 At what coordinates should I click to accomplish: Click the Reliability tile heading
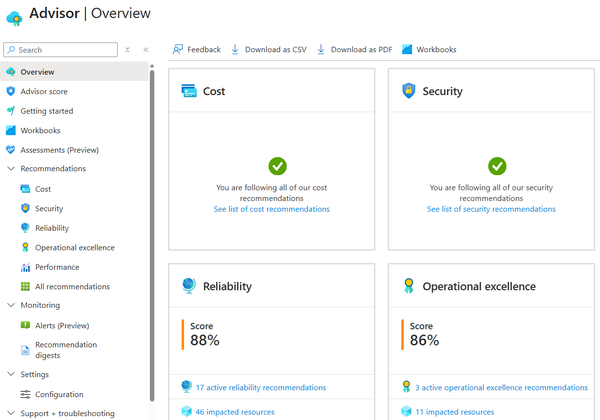click(227, 286)
